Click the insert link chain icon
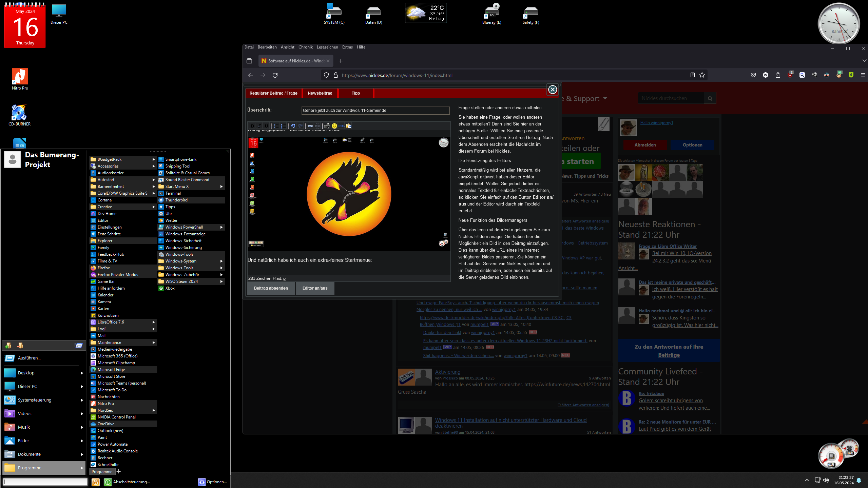The height and width of the screenshot is (488, 868). (310, 126)
